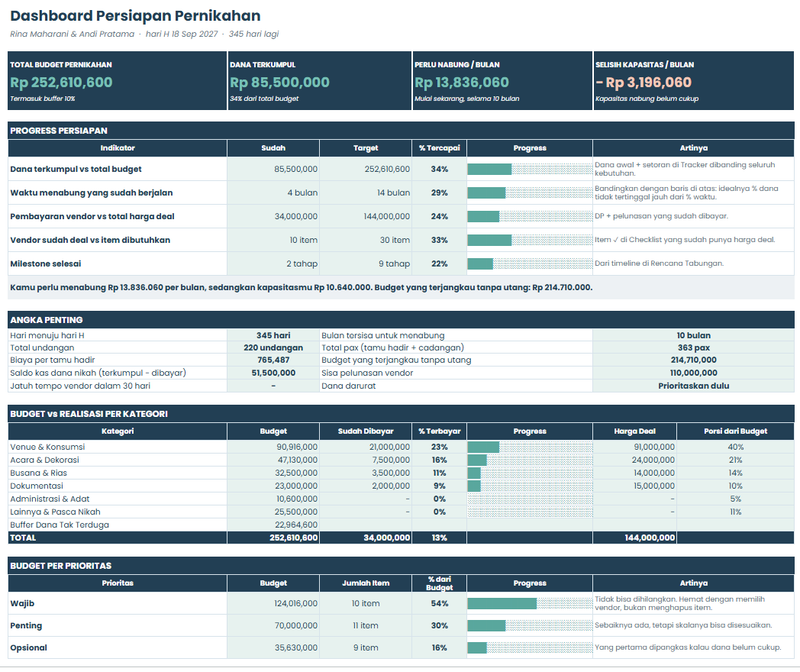Screen dimensions: 800x672
Task: Select the % Tercapai column header
Action: (x=439, y=148)
